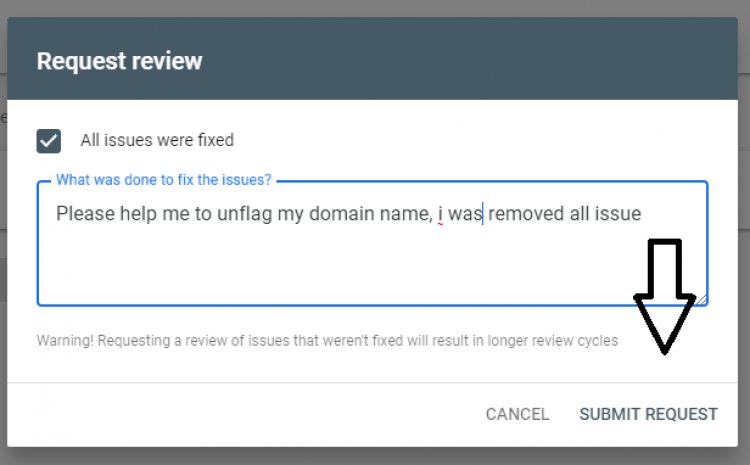
Task: Click the SUBMIT REQUEST button
Action: click(648, 414)
